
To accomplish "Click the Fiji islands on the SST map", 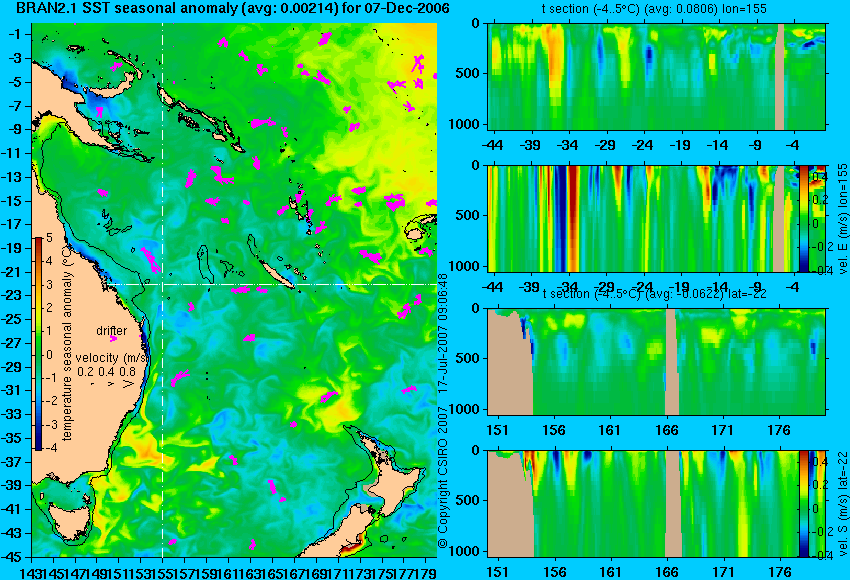I will point(420,227).
